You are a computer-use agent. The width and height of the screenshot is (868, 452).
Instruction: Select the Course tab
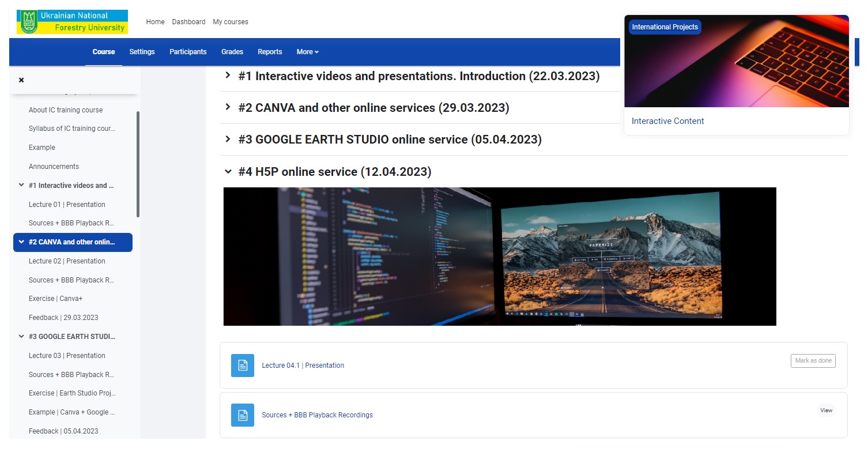click(104, 52)
